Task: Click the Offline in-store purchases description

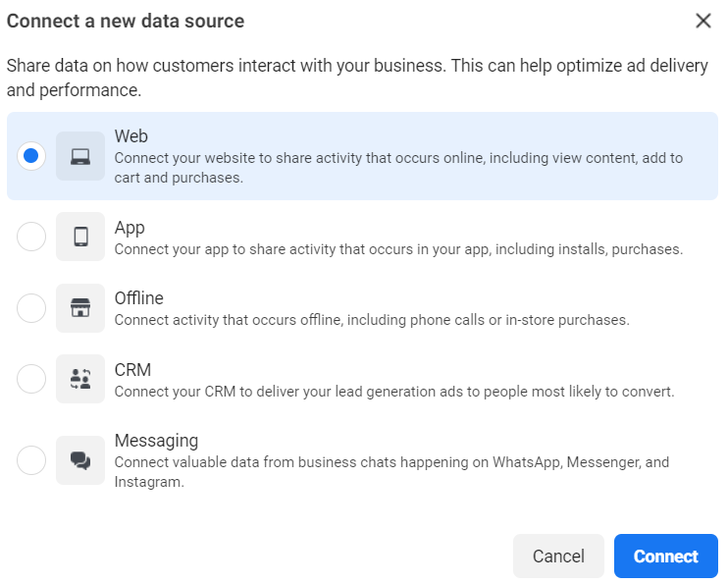Action: [x=372, y=320]
